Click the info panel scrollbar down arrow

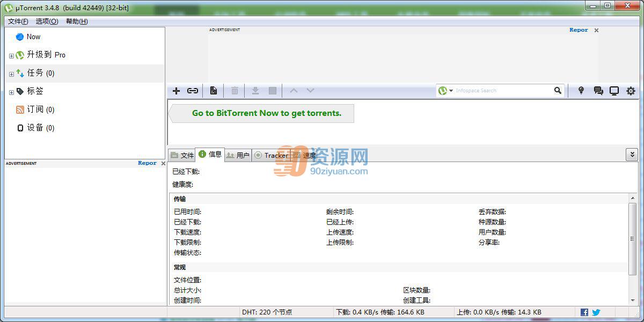tap(633, 300)
